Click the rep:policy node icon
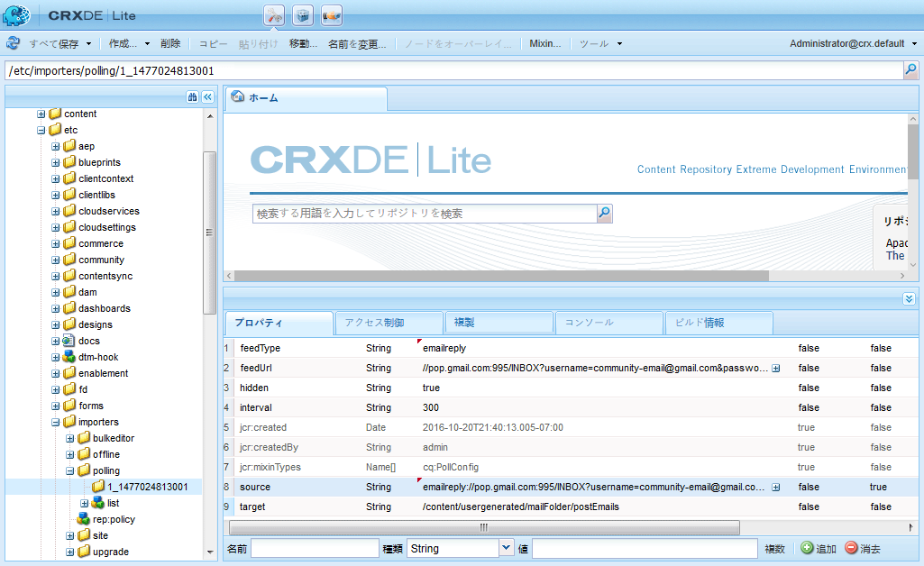Image resolution: width=924 pixels, height=566 pixels. click(x=83, y=519)
